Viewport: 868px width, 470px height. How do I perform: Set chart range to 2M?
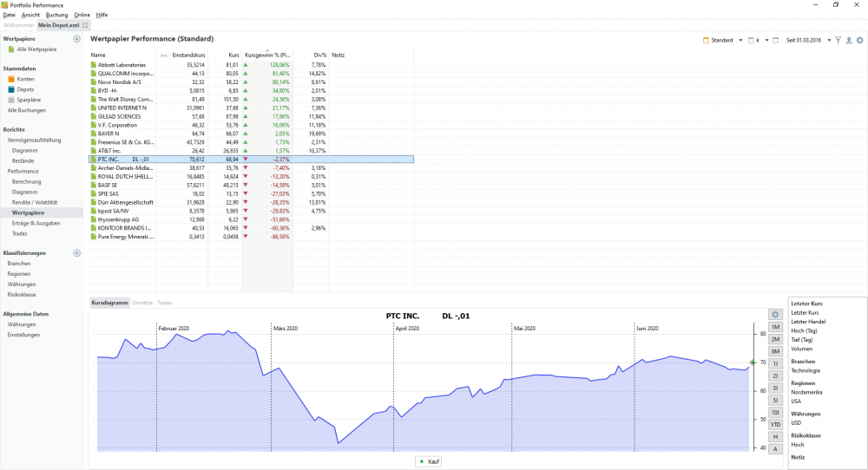pos(775,340)
